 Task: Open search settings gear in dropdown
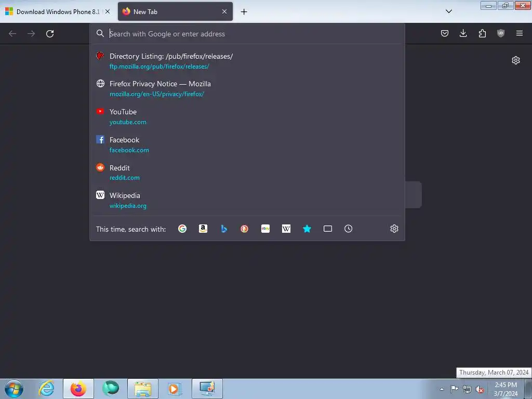(394, 229)
